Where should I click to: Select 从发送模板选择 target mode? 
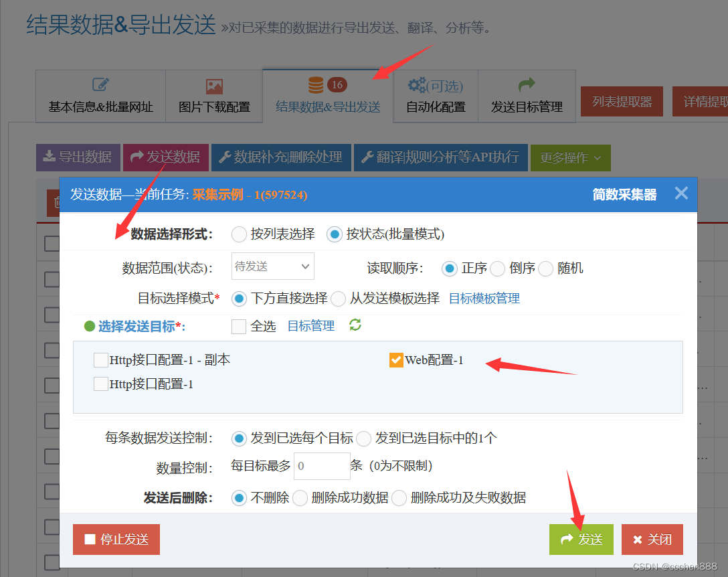338,299
